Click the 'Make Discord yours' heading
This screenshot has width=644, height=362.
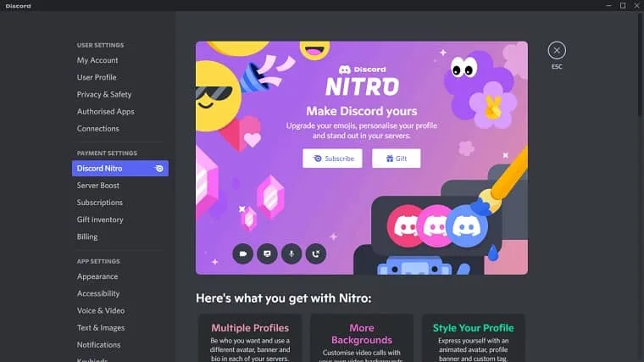coord(362,111)
